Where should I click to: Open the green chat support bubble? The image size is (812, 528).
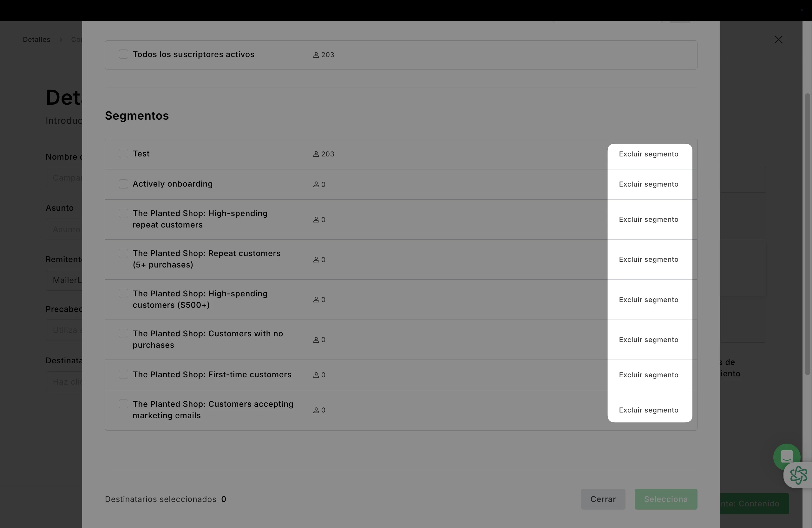pos(786,456)
